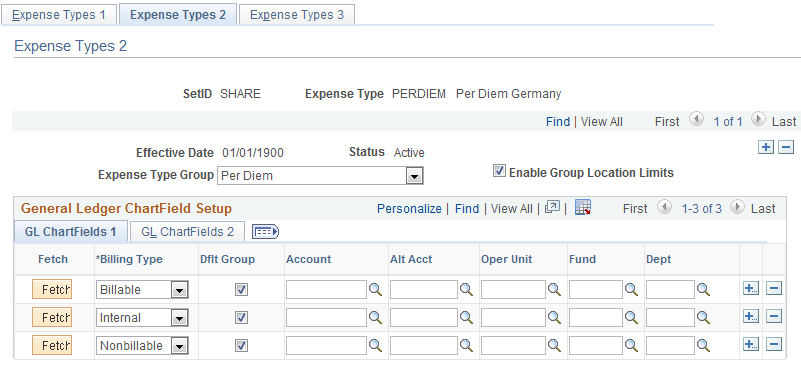Add a row after the Nonbillable row
The image size is (801, 366).
coord(750,345)
